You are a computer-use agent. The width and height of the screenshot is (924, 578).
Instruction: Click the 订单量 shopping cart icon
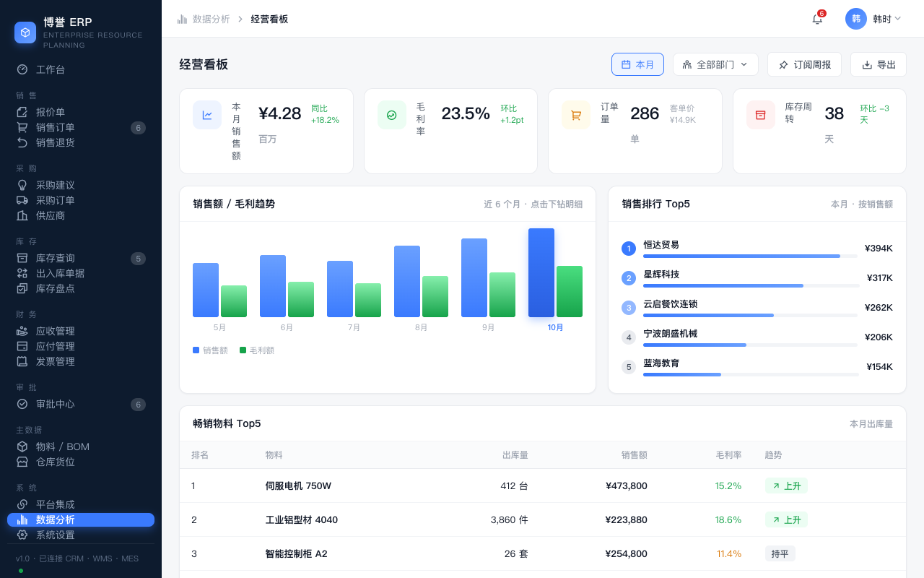576,115
